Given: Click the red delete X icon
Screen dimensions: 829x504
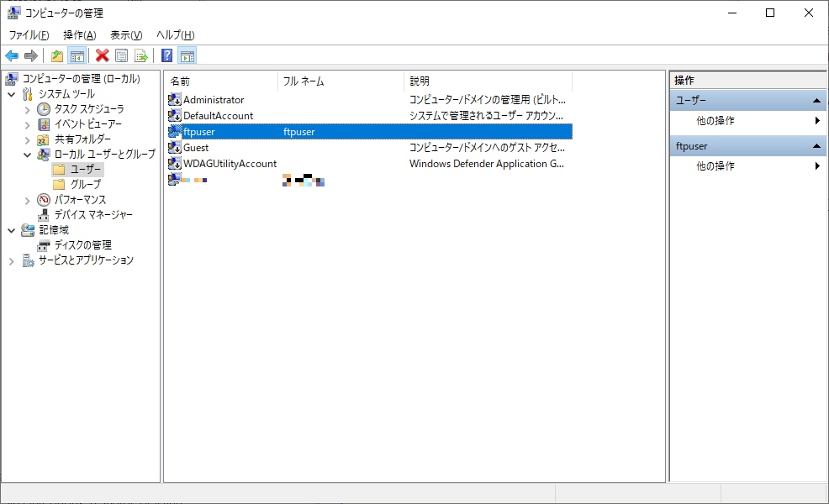Looking at the screenshot, I should pos(103,55).
